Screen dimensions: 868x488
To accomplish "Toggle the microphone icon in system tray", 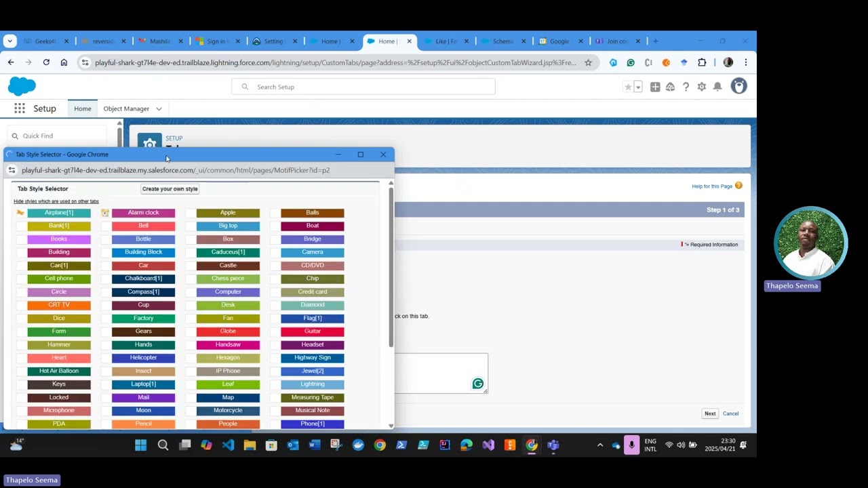I will click(x=631, y=445).
